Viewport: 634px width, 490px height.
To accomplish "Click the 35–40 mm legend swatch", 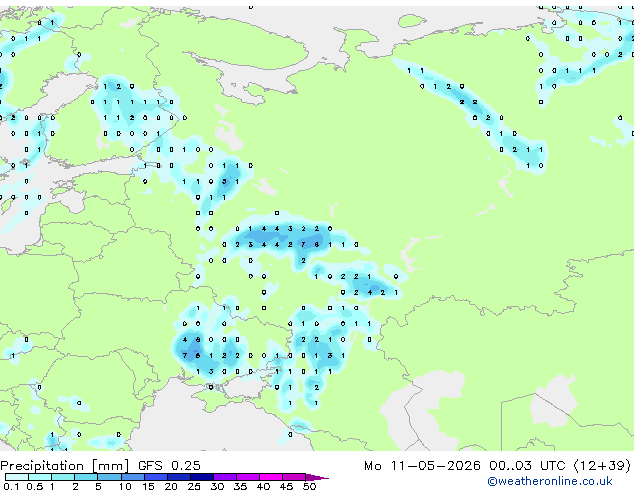I will pos(247,477).
